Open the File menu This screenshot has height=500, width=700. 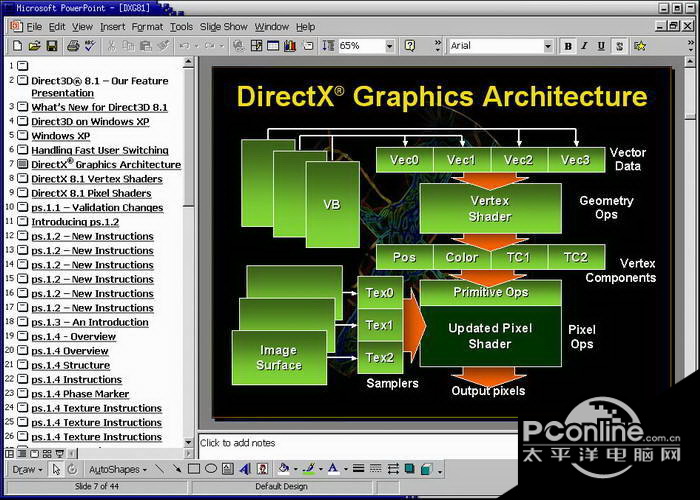pos(34,27)
